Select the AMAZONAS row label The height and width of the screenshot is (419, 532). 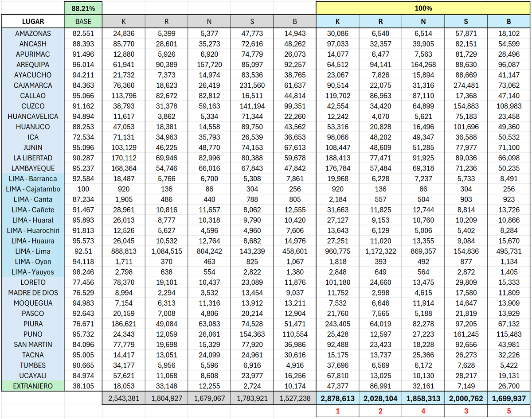[33, 33]
